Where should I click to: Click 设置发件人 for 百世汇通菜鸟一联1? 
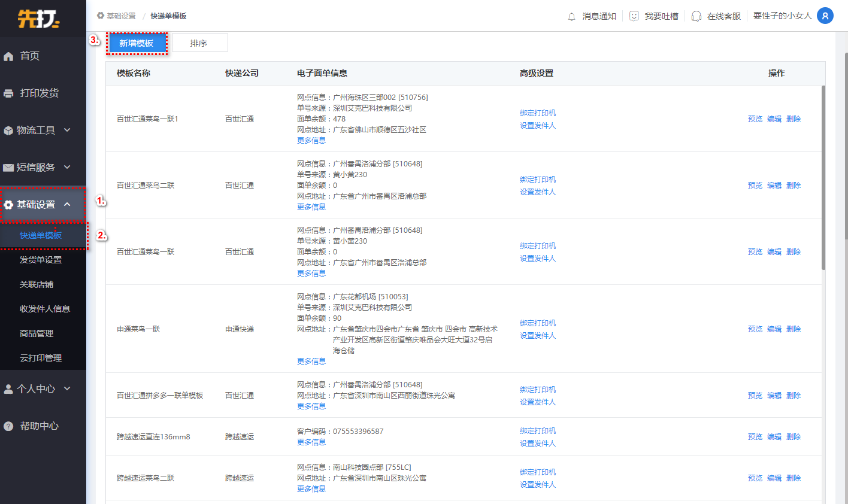tap(538, 125)
